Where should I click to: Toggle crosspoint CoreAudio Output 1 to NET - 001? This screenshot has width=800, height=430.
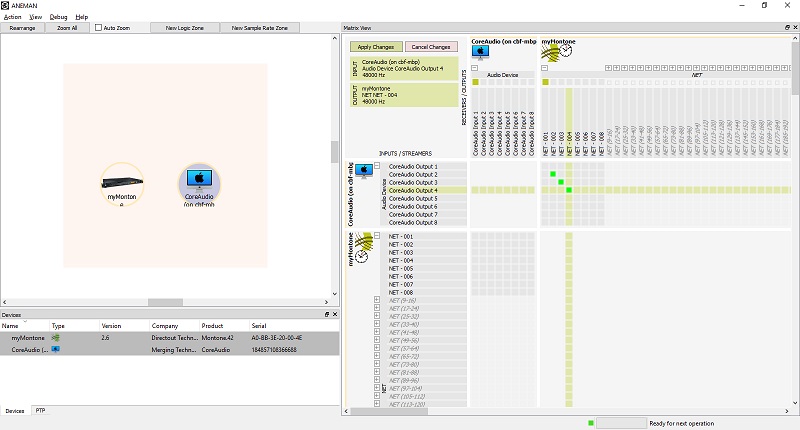point(545,166)
